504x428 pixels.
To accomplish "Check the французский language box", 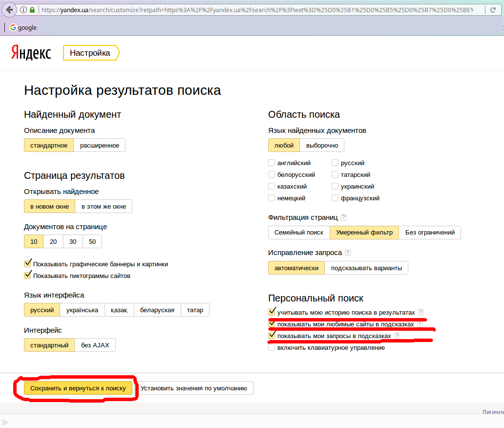I will [x=335, y=198].
